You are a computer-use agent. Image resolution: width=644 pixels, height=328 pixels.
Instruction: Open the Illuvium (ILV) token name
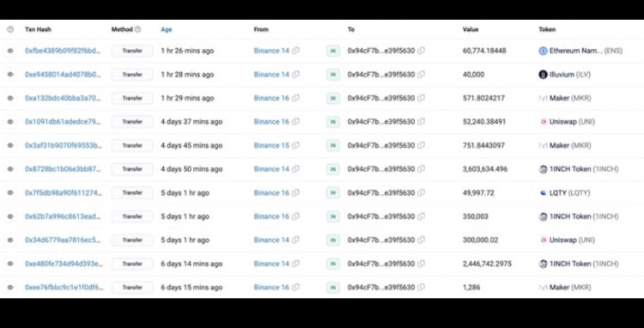pos(570,75)
